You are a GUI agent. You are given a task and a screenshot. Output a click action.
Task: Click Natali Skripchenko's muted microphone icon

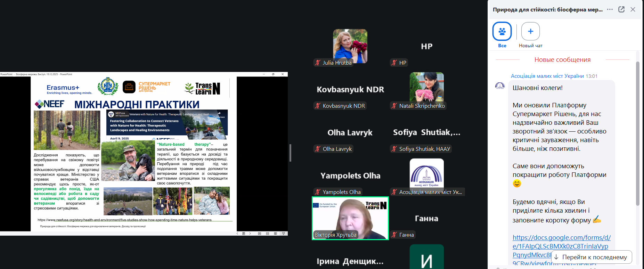click(394, 106)
